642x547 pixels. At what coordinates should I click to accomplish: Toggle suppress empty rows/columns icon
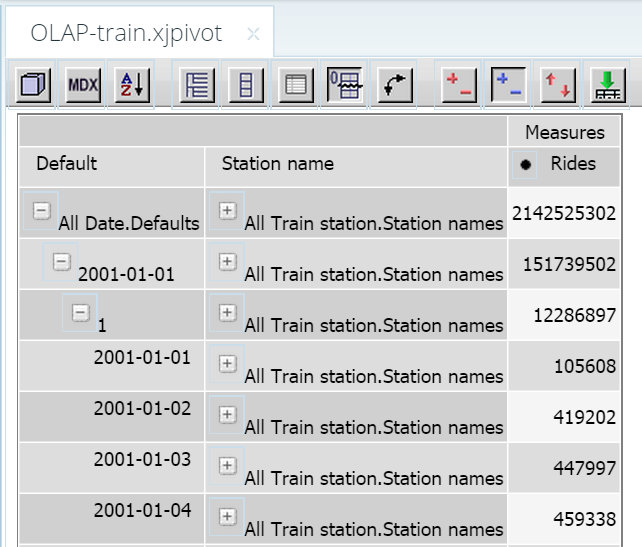tap(345, 85)
